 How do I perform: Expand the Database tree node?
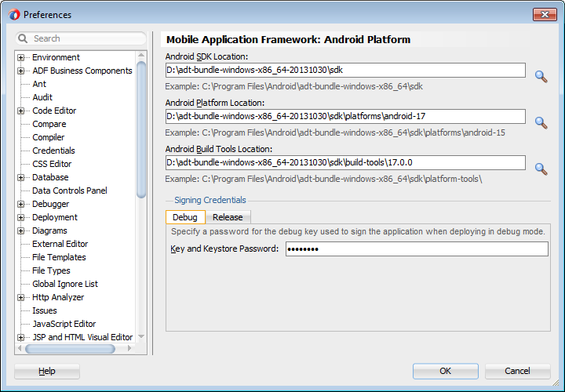(21, 177)
